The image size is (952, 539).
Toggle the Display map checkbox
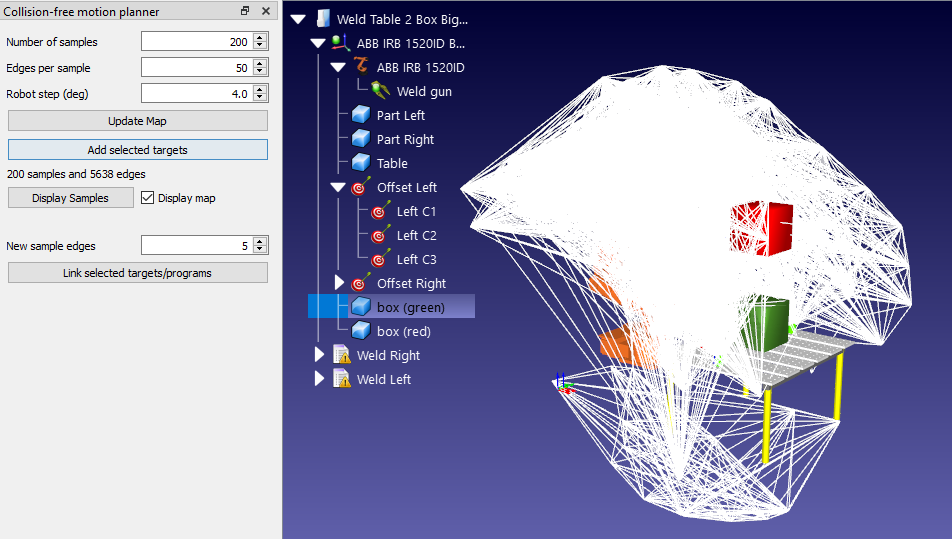[x=148, y=198]
